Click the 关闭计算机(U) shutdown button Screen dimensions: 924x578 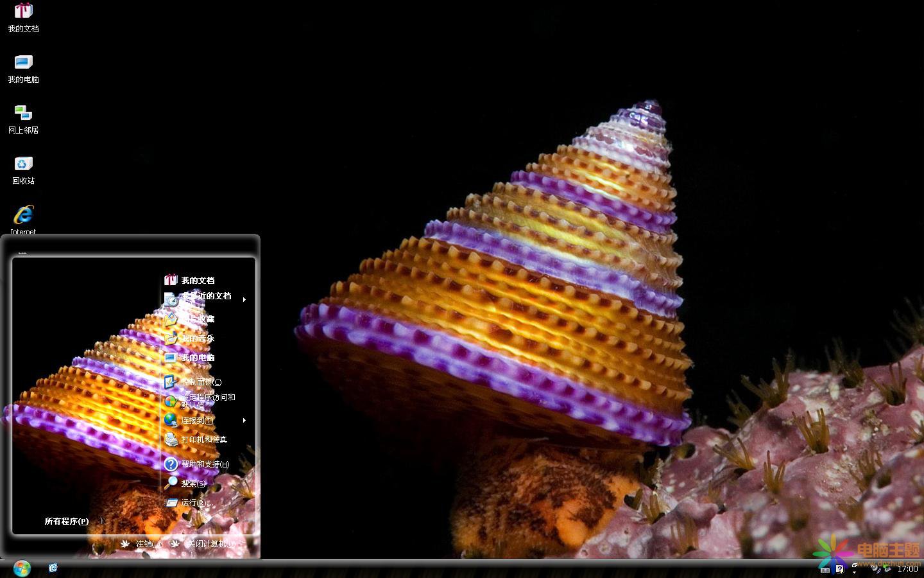point(203,544)
